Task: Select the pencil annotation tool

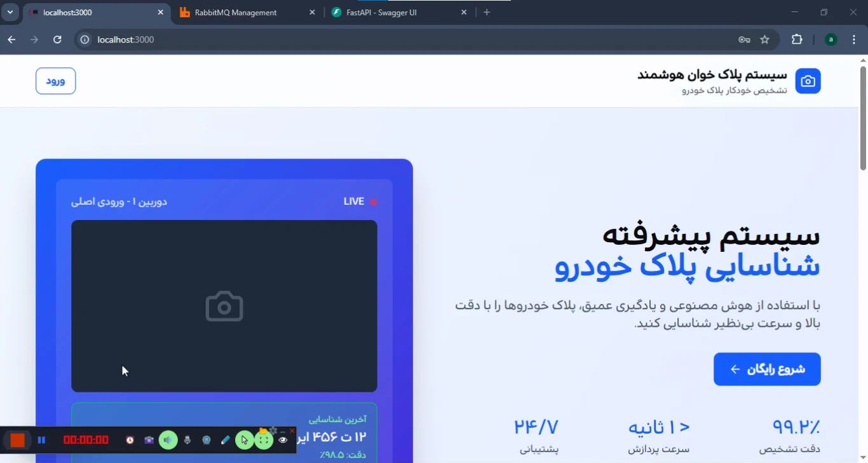Action: 226,440
